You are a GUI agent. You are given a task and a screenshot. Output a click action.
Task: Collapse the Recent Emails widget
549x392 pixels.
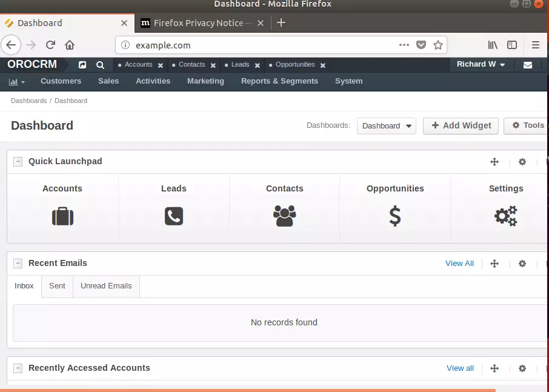point(18,264)
